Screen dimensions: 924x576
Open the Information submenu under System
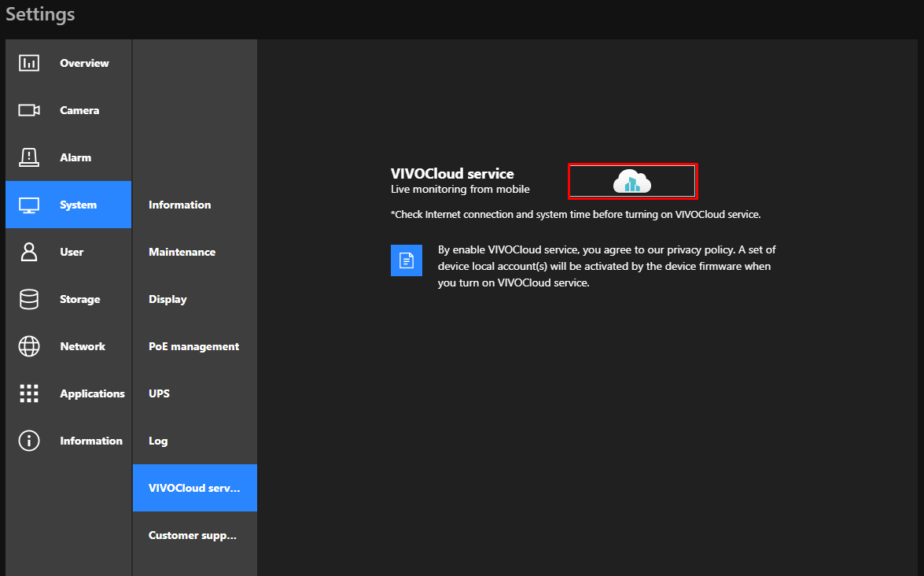179,205
